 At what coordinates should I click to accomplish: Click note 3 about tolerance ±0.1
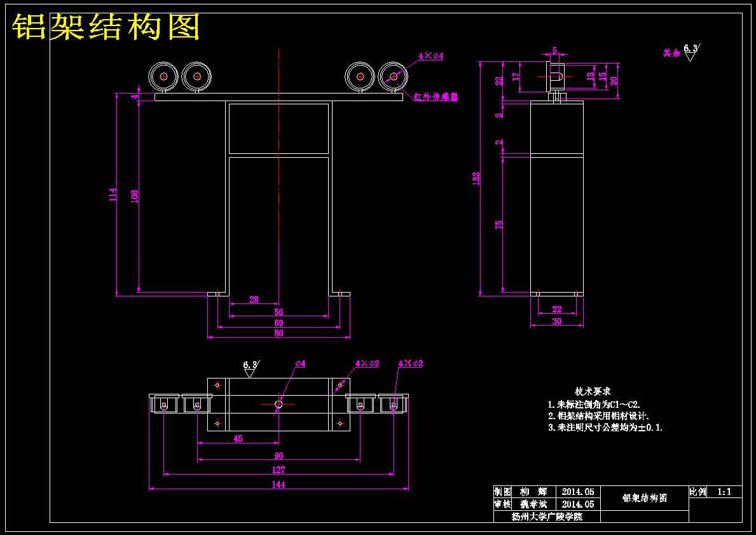pos(605,427)
